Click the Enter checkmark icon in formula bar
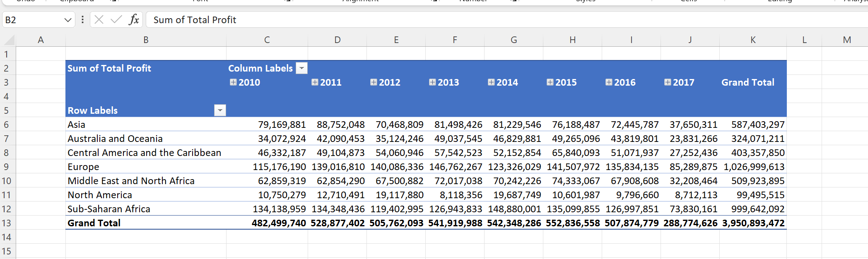Viewport: 868px width, 259px height. 116,19
